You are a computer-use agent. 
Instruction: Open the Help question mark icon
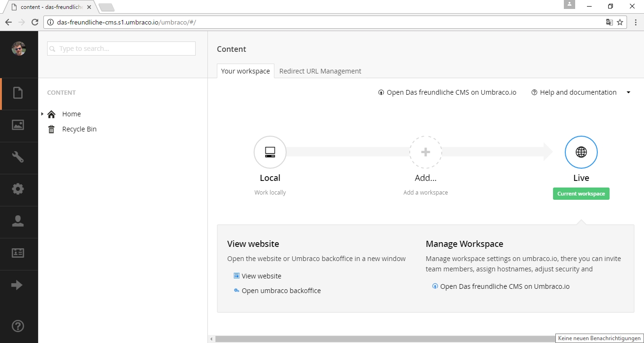click(x=18, y=326)
